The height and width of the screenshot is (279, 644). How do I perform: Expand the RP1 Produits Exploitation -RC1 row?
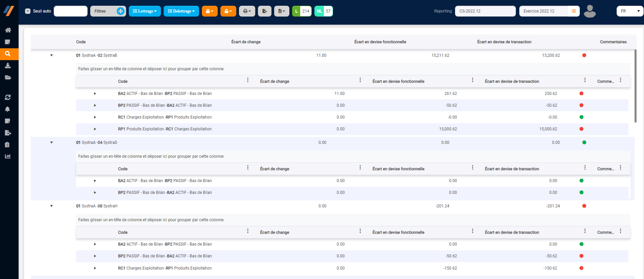pyautogui.click(x=95, y=129)
